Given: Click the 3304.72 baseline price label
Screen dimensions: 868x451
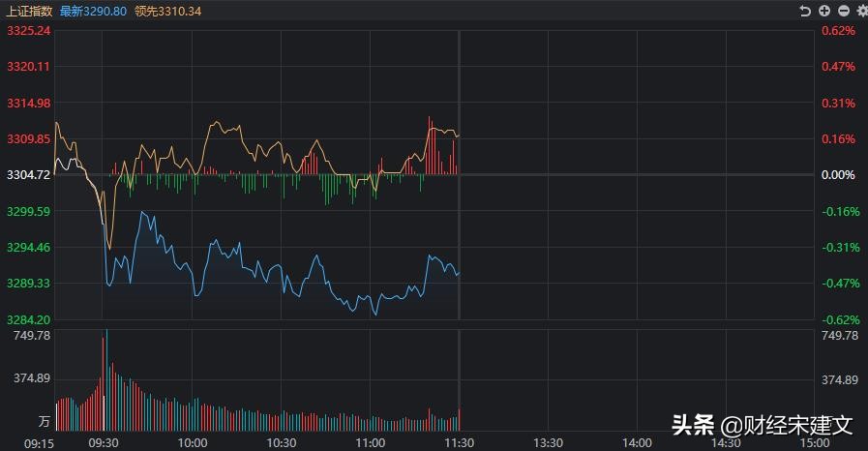Looking at the screenshot, I should [x=28, y=175].
